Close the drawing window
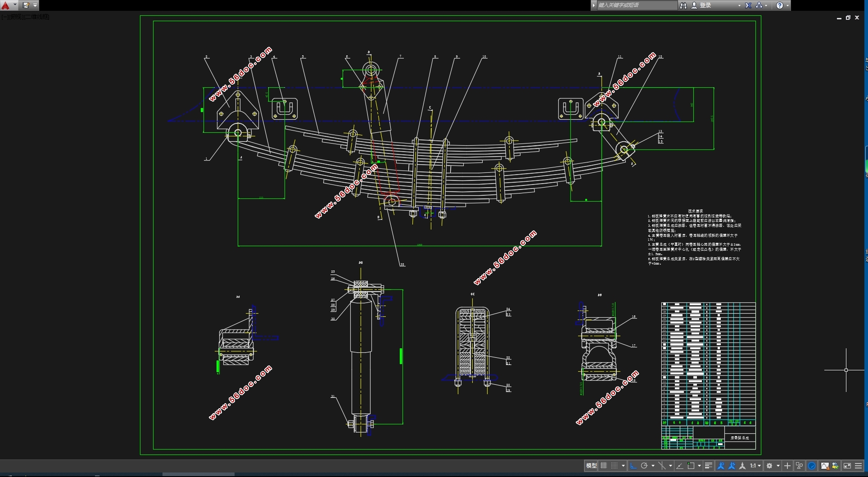This screenshot has width=868, height=477. click(857, 18)
